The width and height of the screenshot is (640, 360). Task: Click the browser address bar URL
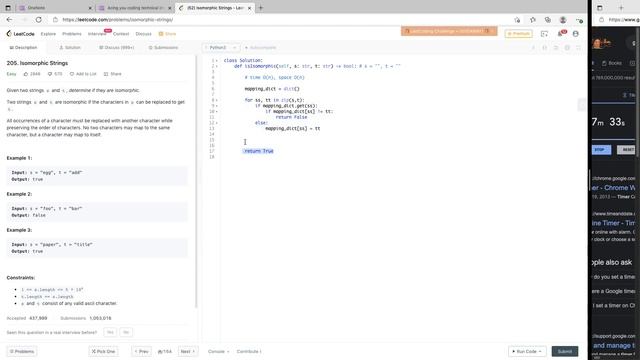pos(118,20)
